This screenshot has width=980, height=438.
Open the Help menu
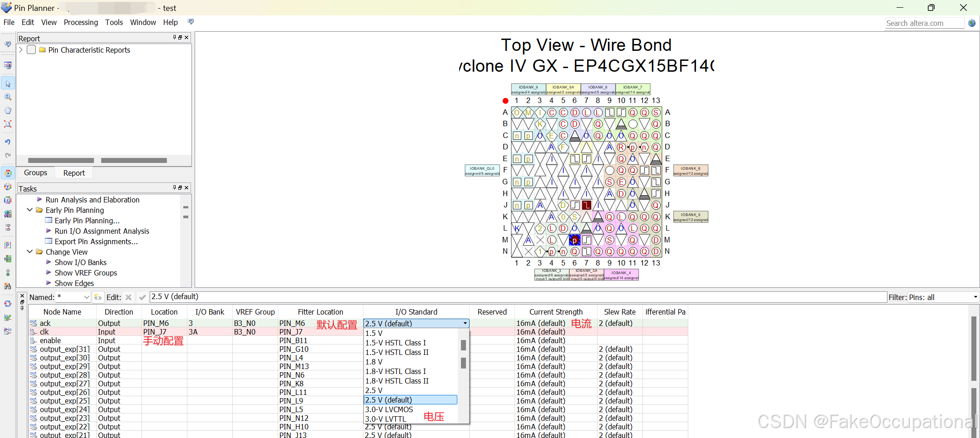(x=171, y=22)
